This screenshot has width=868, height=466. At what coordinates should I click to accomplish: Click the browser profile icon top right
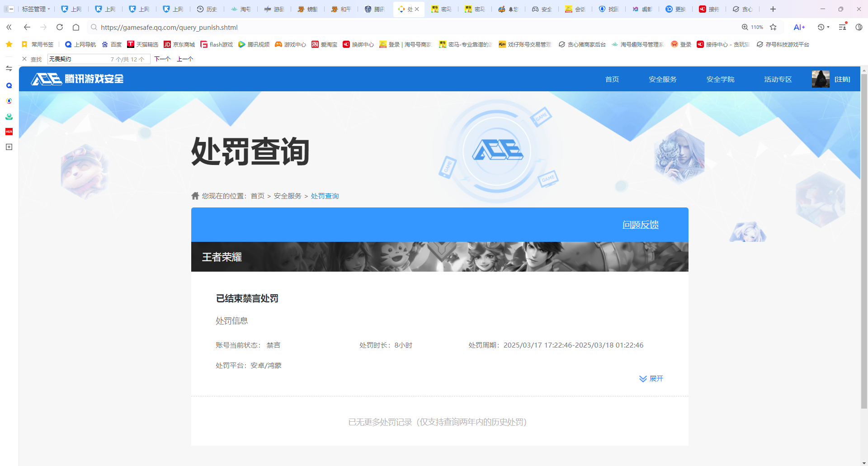[860, 27]
